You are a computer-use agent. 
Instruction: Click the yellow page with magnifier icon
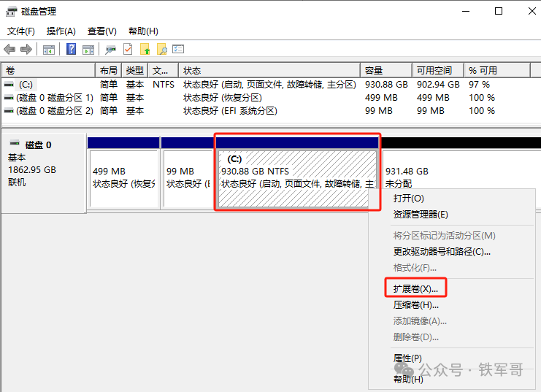[161, 49]
